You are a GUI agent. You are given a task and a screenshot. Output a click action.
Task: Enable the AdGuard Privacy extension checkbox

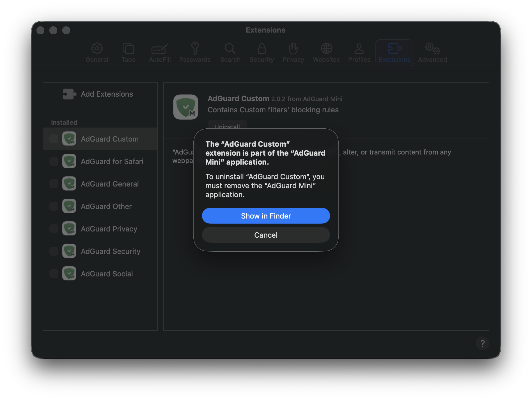pyautogui.click(x=54, y=228)
